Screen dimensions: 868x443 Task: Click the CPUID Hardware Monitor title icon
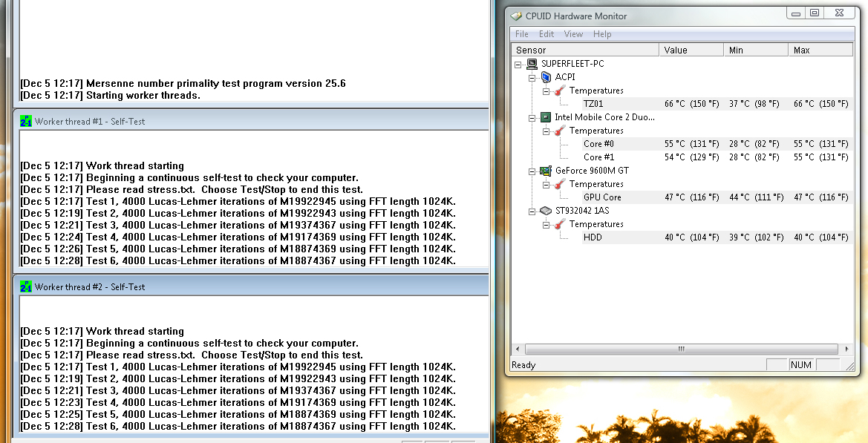pyautogui.click(x=516, y=16)
